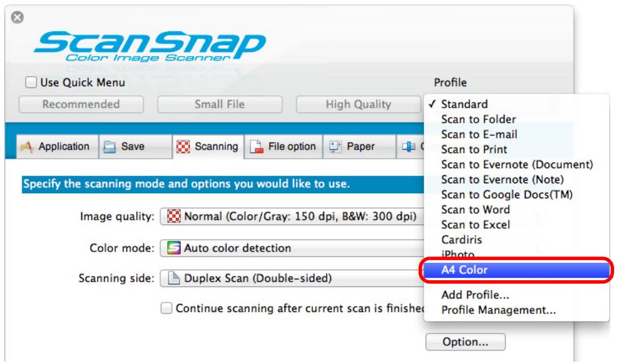Choose Add Profile... from the menu
Viewport: 619px width, 364px height.
pyautogui.click(x=517, y=295)
